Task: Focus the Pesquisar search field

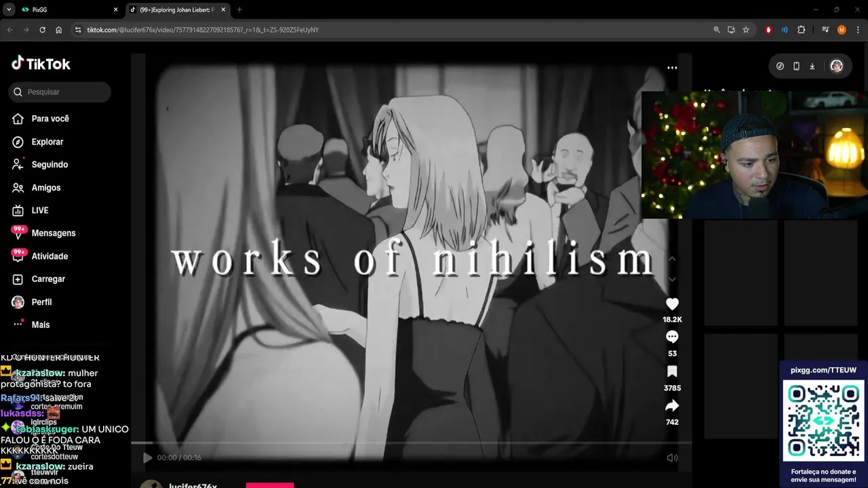Action: point(60,92)
